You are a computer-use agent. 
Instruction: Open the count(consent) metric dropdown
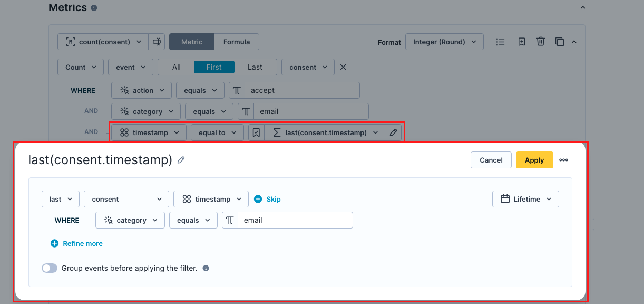click(x=103, y=42)
